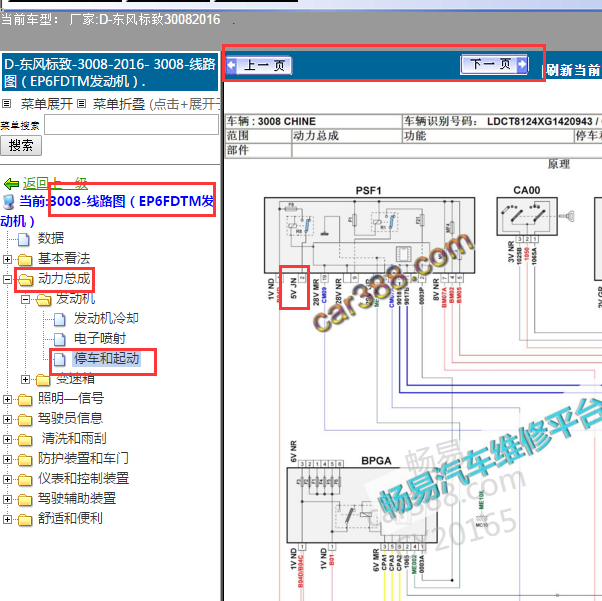
Task: Click the BPGA component box
Action: pyautogui.click(x=362, y=505)
